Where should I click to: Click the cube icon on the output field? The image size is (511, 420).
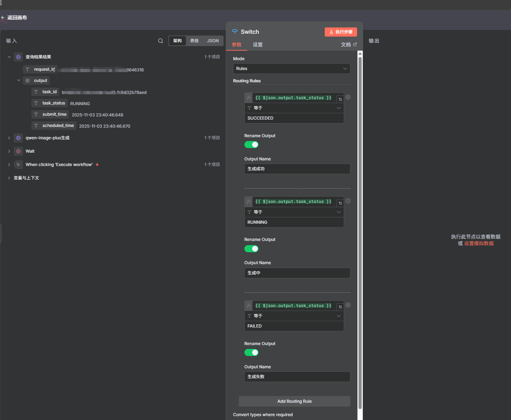point(27,81)
